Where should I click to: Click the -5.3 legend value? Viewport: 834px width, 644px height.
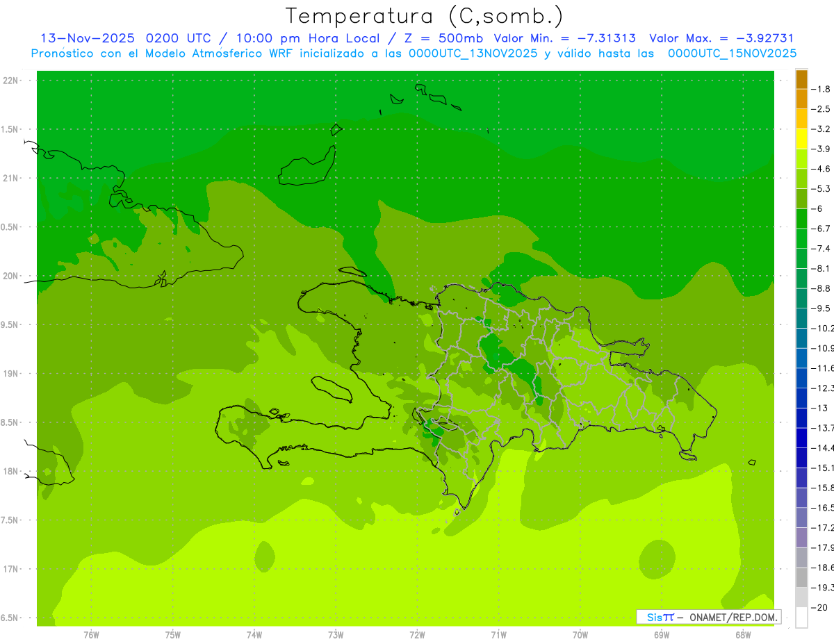821,188
